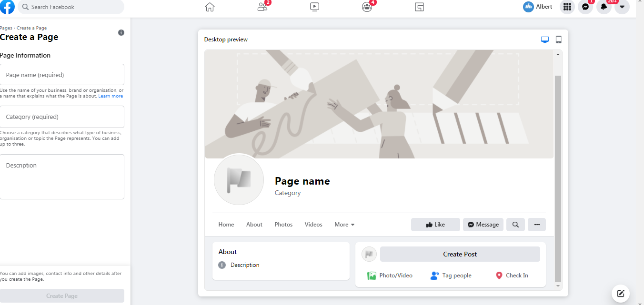Select the Photo/Video post option
The image size is (644, 305).
point(391,275)
